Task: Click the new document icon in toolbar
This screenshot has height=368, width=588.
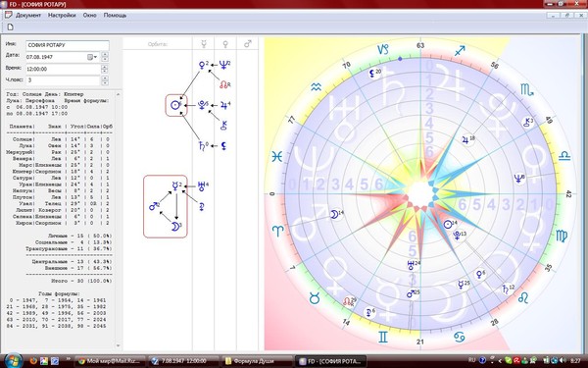Action: click(x=11, y=27)
